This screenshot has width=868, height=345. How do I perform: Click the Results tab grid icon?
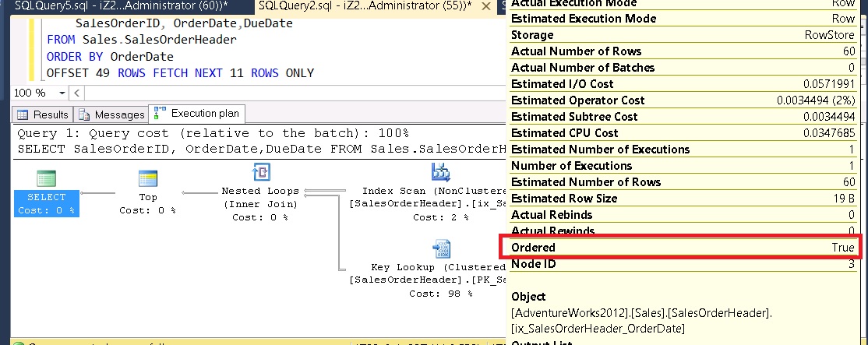pyautogui.click(x=23, y=114)
